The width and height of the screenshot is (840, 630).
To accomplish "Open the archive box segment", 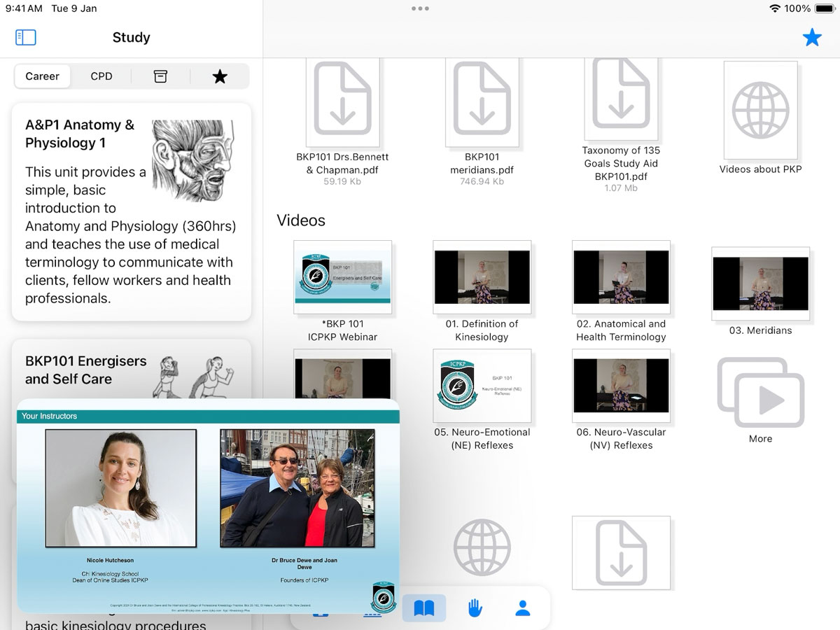I will click(x=160, y=76).
